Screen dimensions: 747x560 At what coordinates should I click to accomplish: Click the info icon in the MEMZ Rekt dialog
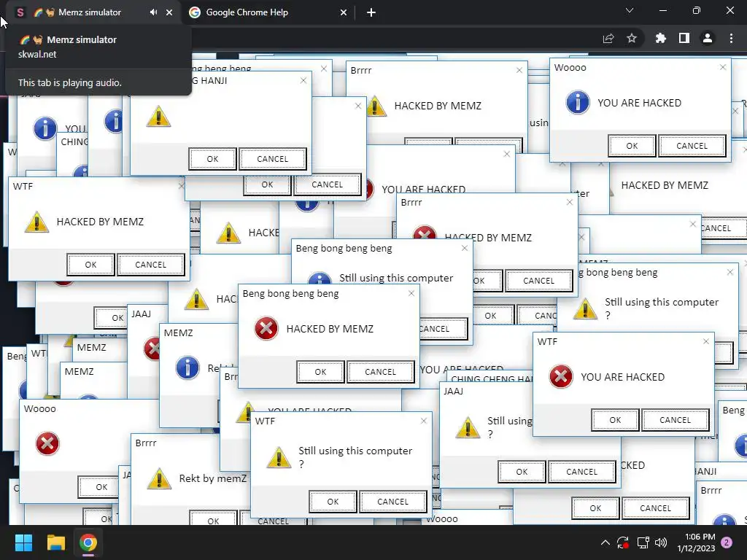tap(187, 367)
